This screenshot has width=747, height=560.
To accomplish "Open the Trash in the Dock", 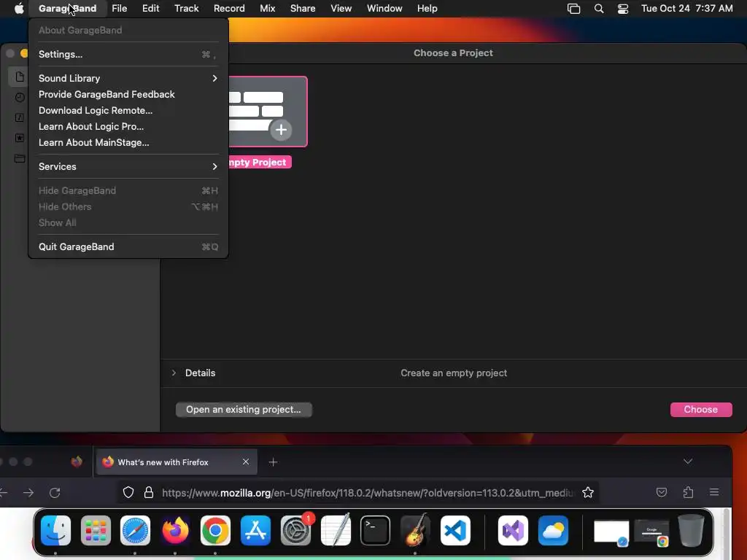I will [x=692, y=530].
